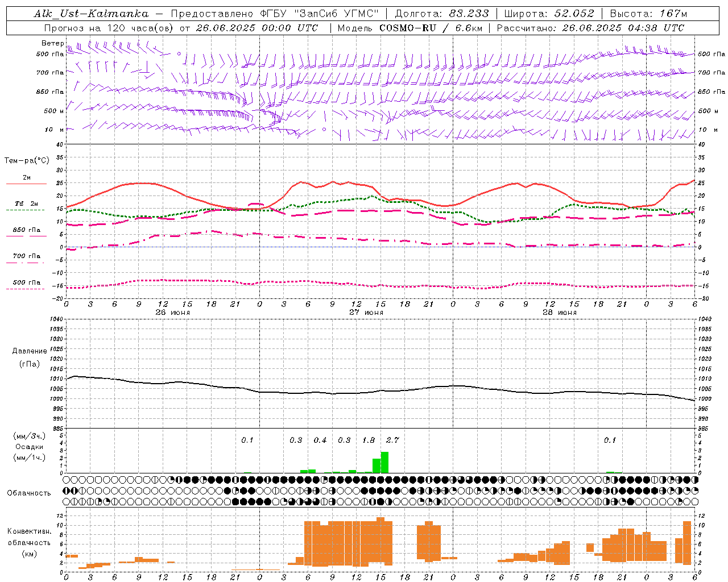Click the solid red 2м temperature legend entry
The width and height of the screenshot is (728, 582).
26,180
